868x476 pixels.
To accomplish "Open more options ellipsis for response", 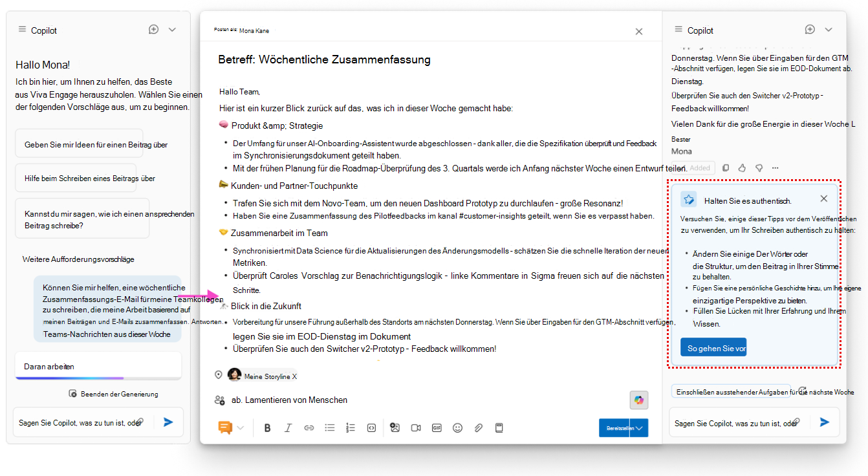I will [x=776, y=168].
